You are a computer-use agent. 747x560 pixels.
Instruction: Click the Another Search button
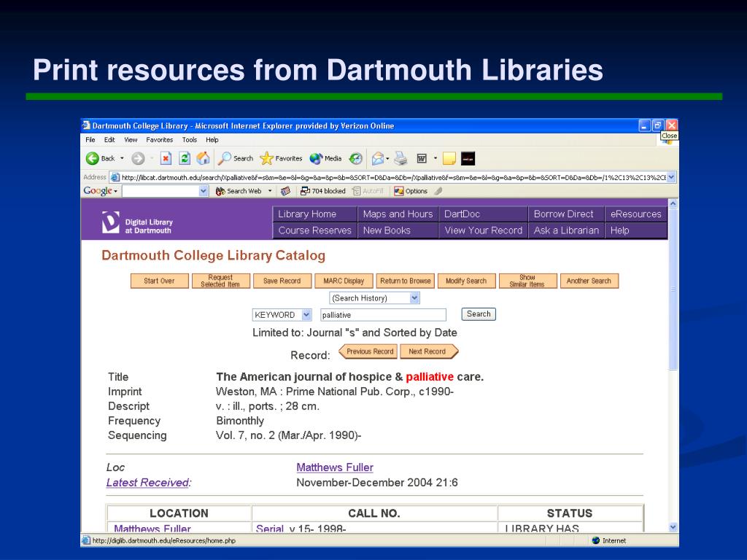click(x=589, y=281)
